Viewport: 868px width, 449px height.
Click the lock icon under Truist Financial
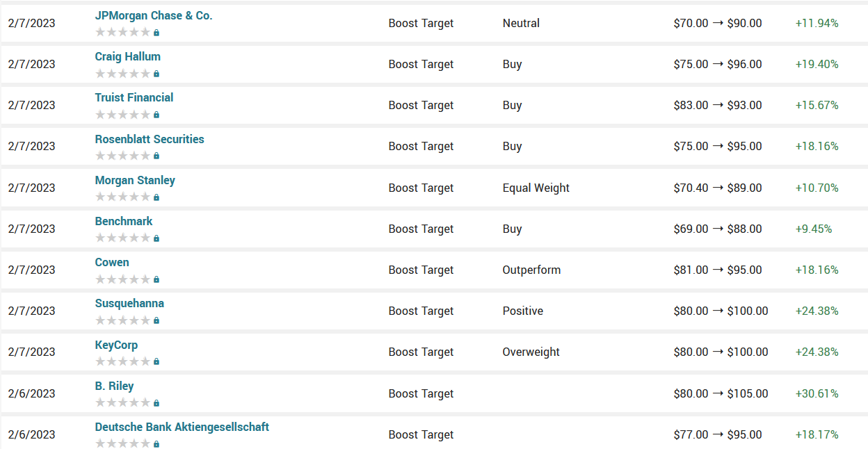point(156,115)
